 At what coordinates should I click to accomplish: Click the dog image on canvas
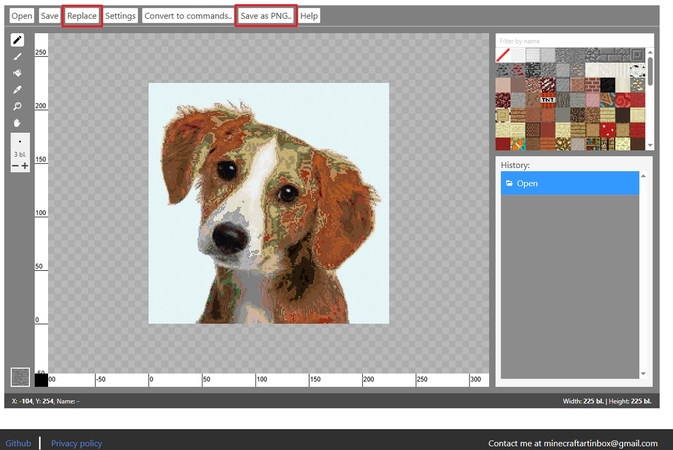pyautogui.click(x=269, y=203)
